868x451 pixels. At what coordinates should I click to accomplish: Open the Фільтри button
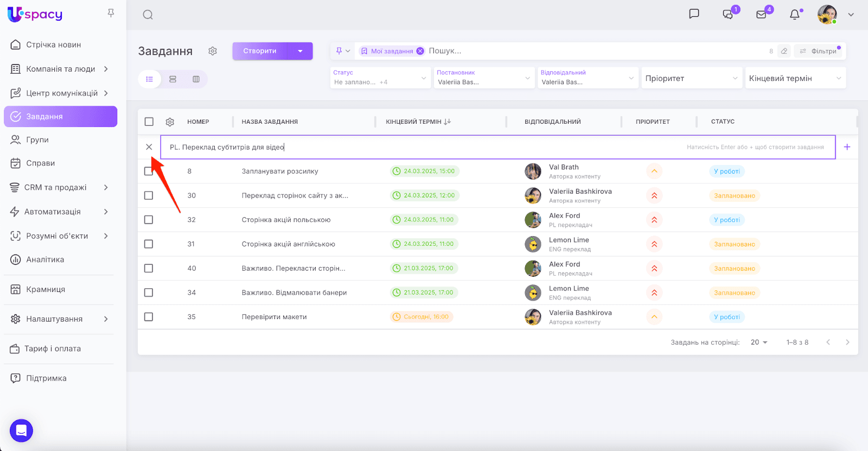tap(819, 51)
